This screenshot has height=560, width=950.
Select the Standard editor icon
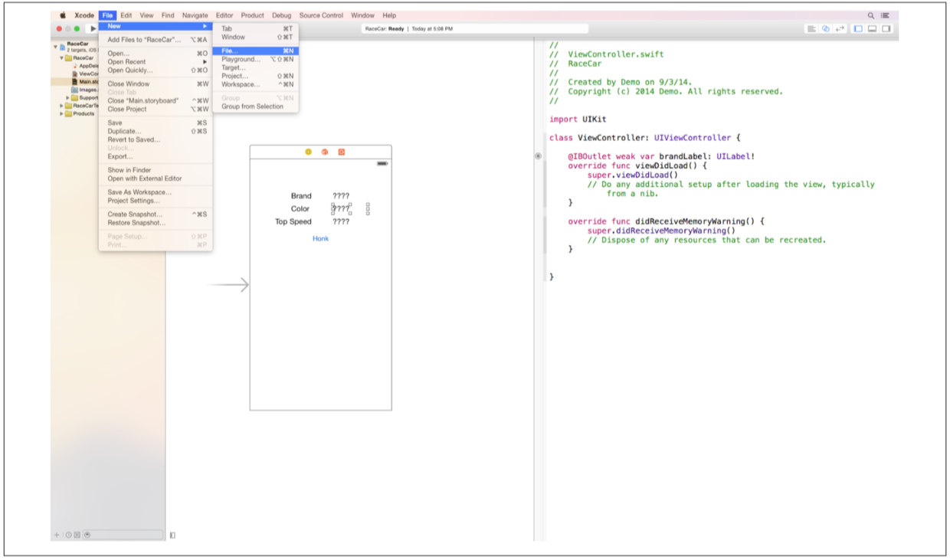[x=811, y=29]
